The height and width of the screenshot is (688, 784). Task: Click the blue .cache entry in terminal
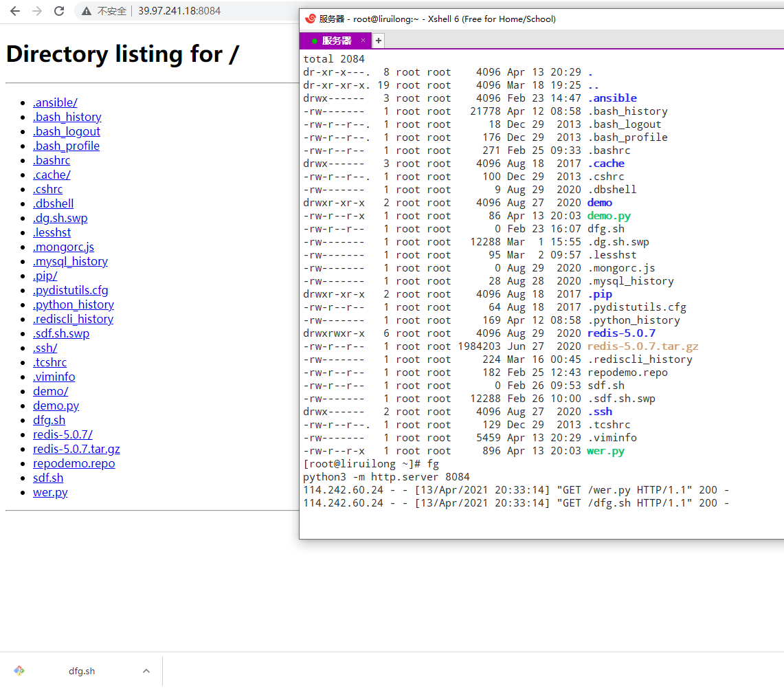[x=606, y=164]
